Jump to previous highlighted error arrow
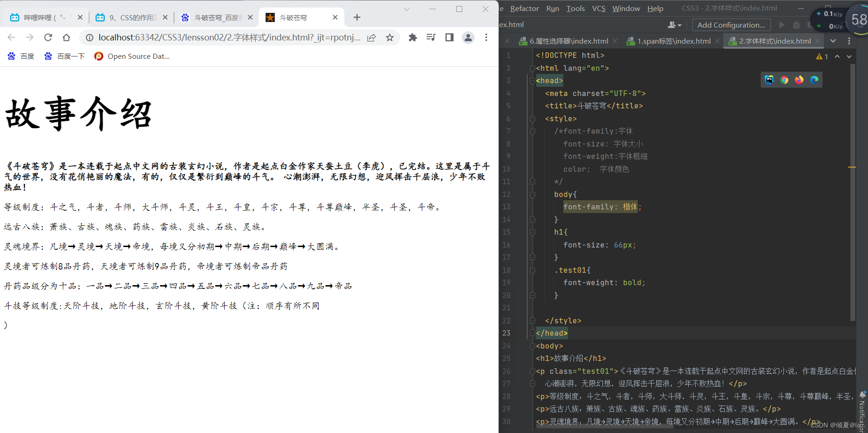Image resolution: width=868 pixels, height=433 pixels. (x=837, y=56)
